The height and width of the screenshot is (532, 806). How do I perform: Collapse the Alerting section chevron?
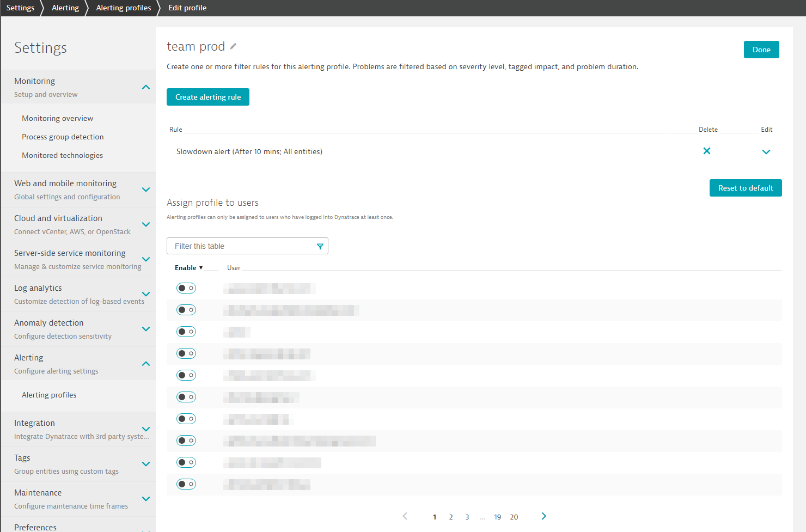tap(145, 364)
